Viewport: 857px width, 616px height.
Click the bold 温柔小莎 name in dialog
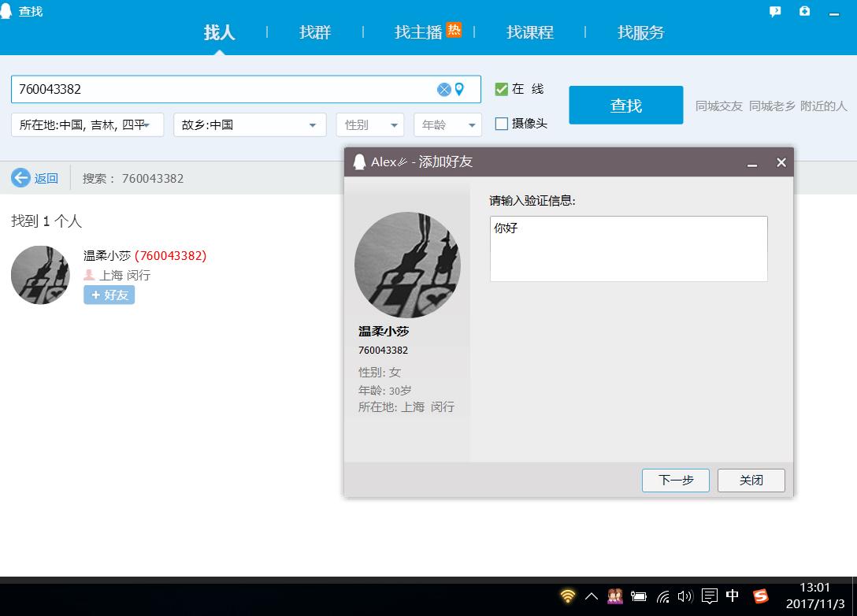(384, 331)
